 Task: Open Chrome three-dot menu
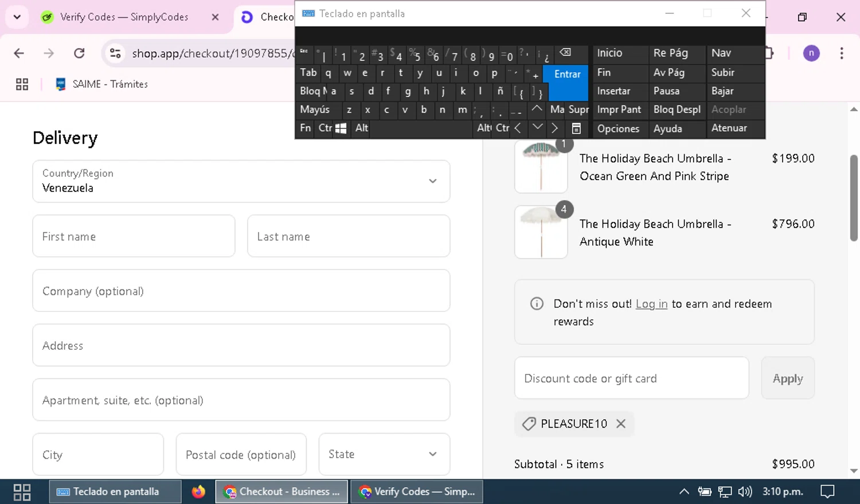coord(842,53)
